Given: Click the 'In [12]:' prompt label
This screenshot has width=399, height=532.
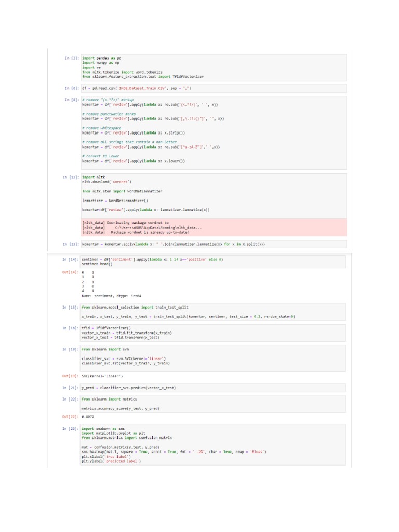Looking at the screenshot, I should [71, 177].
